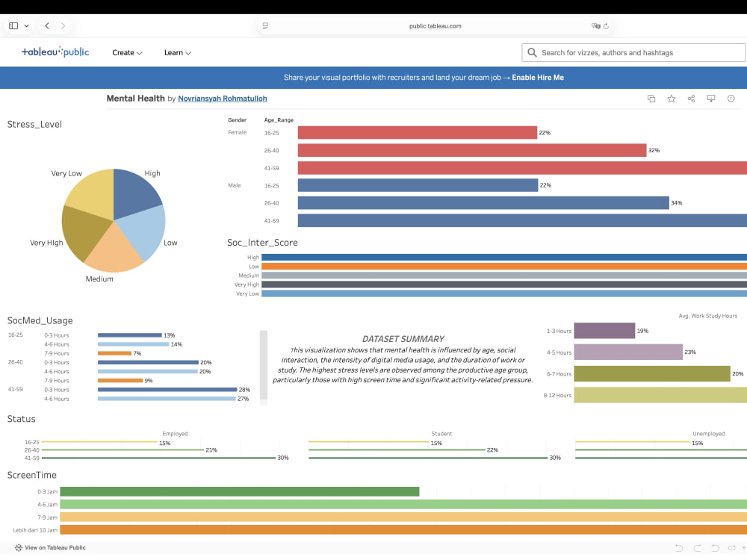This screenshot has width=747, height=560.
Task: Share the viz with the share icon
Action: 691,99
